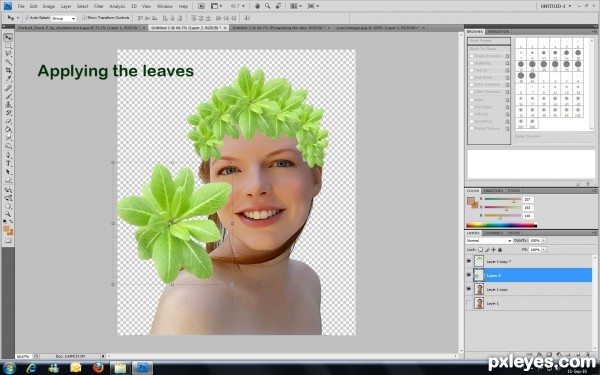Select the Clone Stamp tool

[x=8, y=105]
